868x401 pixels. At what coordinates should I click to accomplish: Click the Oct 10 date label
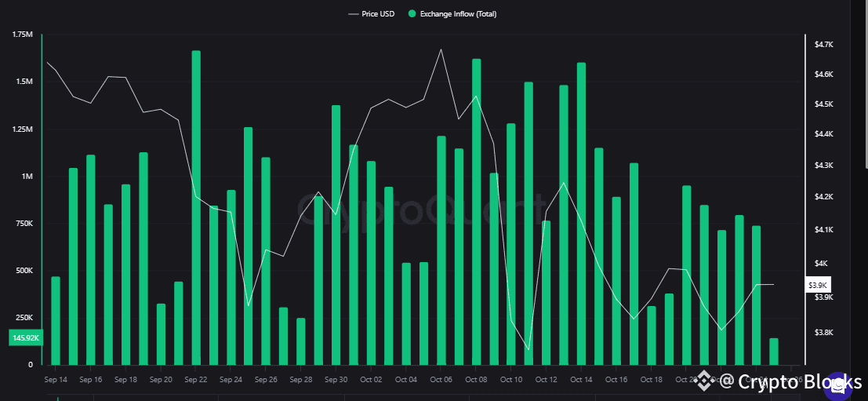click(511, 380)
